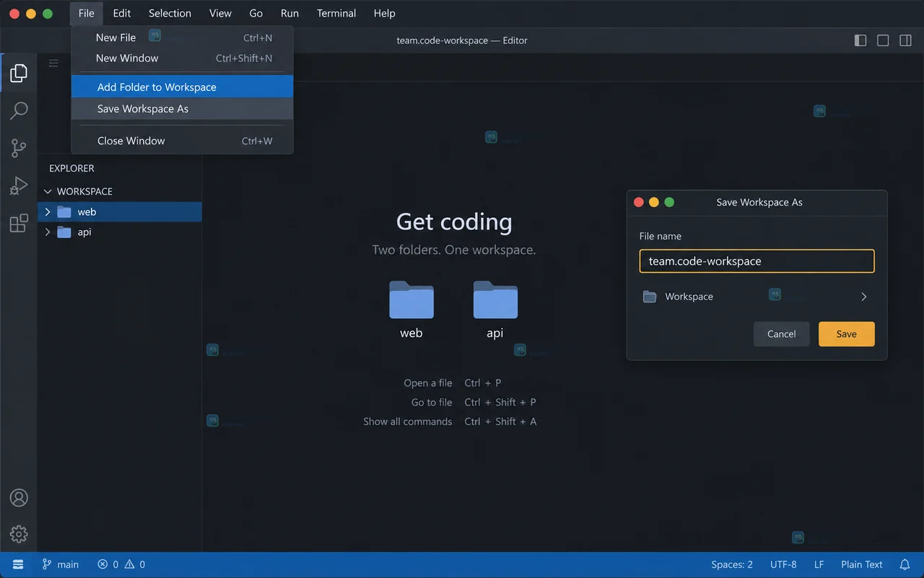The image size is (924, 578).
Task: Choose New File from the File menu
Action: (182, 38)
